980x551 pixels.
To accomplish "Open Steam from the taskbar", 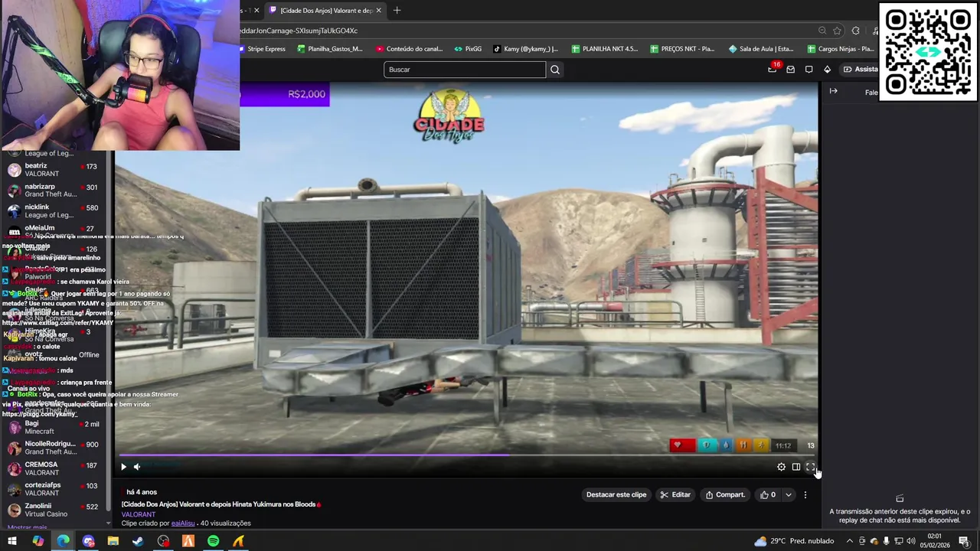I will click(x=138, y=541).
